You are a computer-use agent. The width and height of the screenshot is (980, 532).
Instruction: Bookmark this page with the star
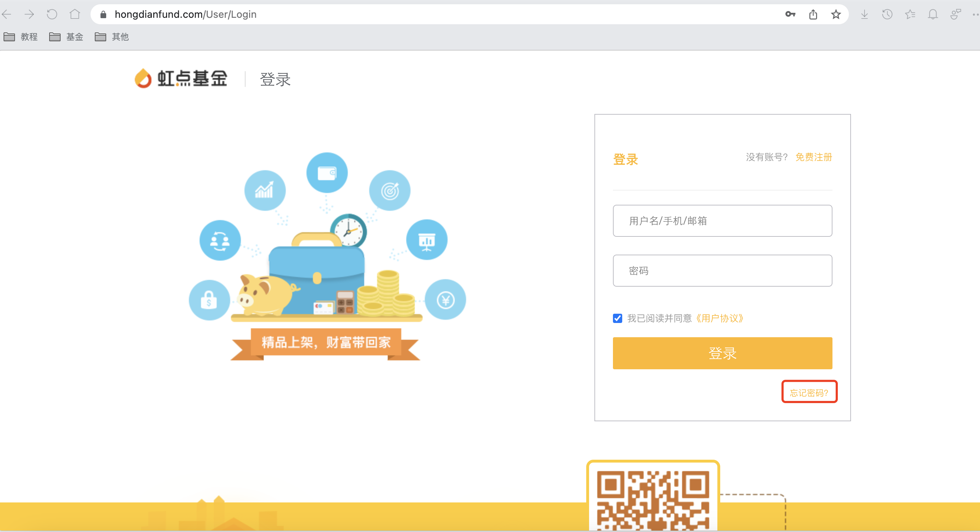(836, 15)
